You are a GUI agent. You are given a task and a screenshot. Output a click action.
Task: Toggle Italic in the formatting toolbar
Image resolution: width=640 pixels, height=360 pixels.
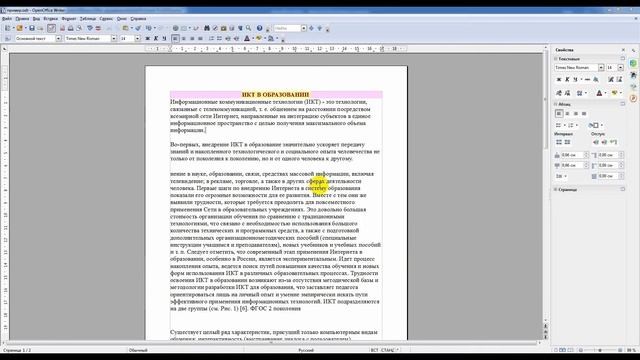pyautogui.click(x=156, y=38)
